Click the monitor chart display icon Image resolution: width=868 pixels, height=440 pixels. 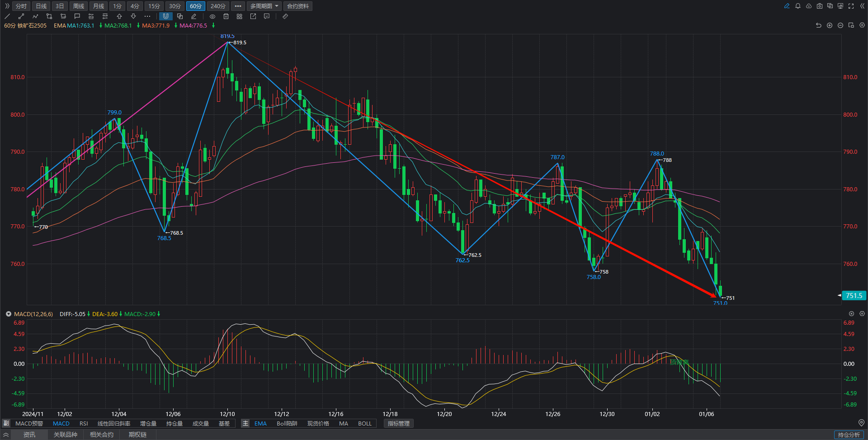840,6
